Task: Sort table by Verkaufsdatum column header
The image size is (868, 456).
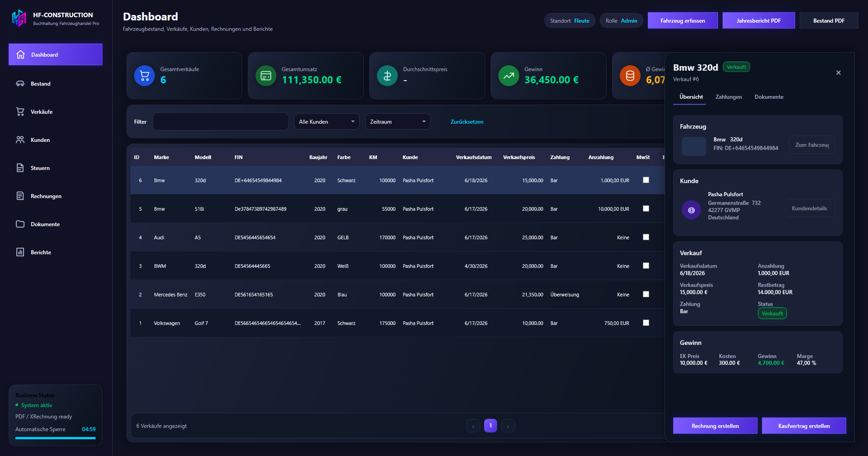Action: point(473,157)
